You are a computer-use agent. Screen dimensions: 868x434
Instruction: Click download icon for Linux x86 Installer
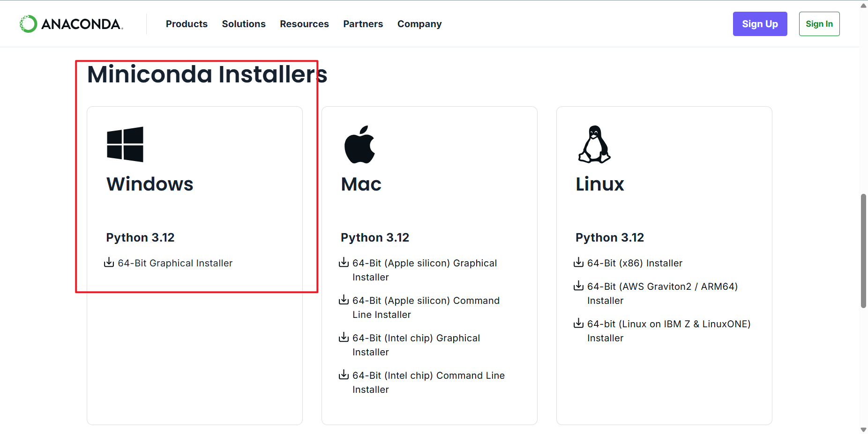578,262
